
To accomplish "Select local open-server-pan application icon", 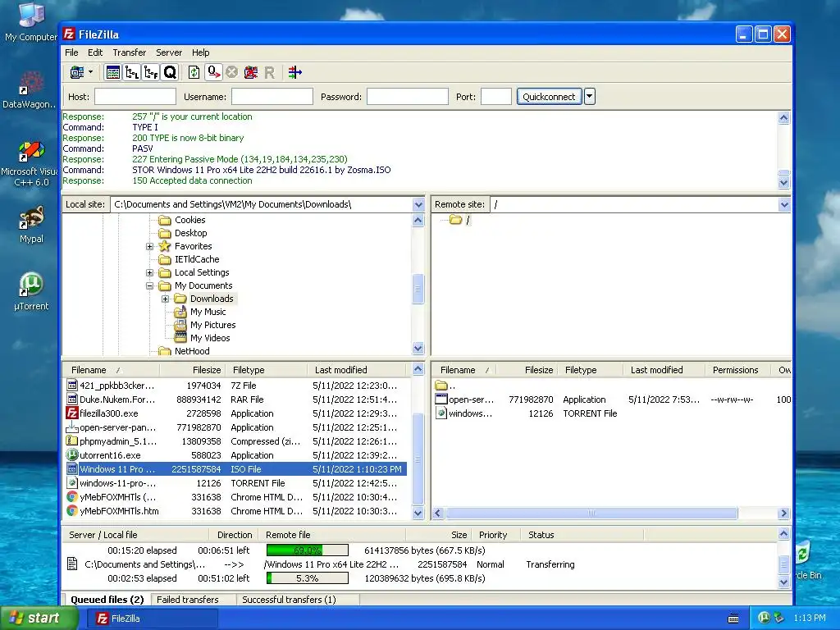I will tap(72, 427).
